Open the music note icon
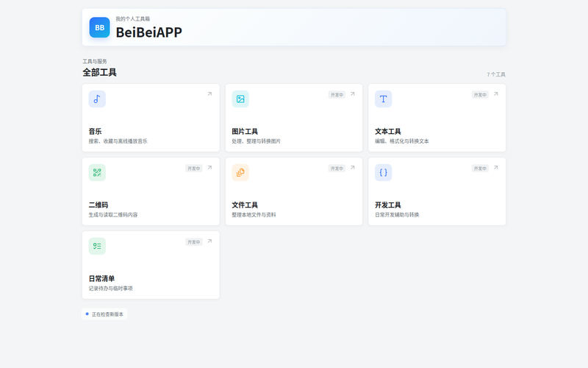This screenshot has height=368, width=588. pos(97,99)
